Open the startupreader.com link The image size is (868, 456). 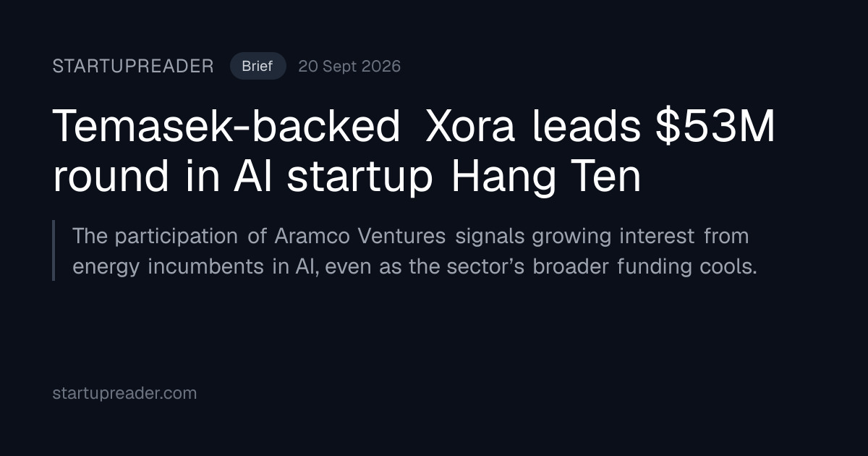124,393
